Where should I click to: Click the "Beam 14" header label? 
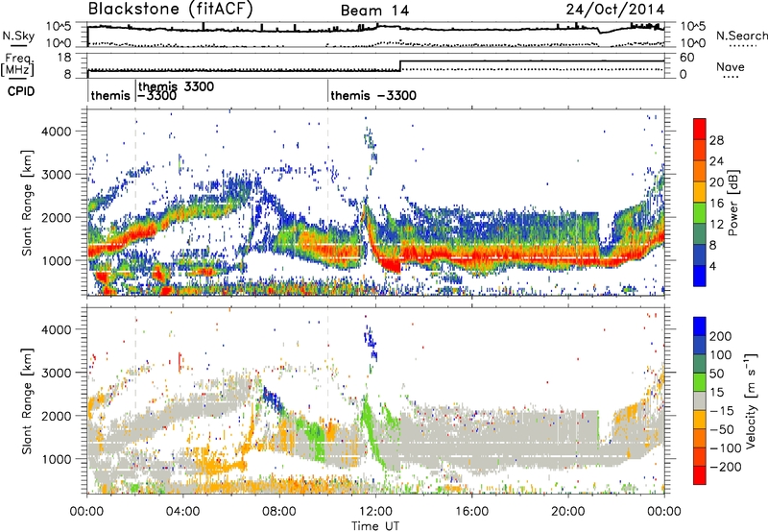tap(374, 11)
